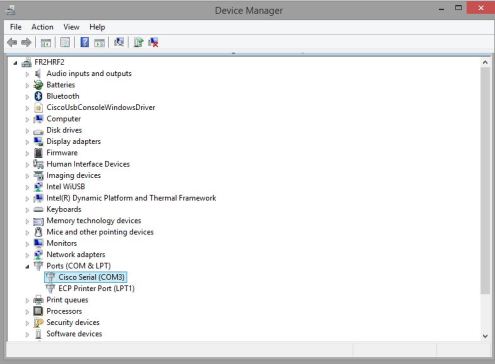Click the Processors chip icon
This screenshot has width=495, height=364.
pos(38,311)
